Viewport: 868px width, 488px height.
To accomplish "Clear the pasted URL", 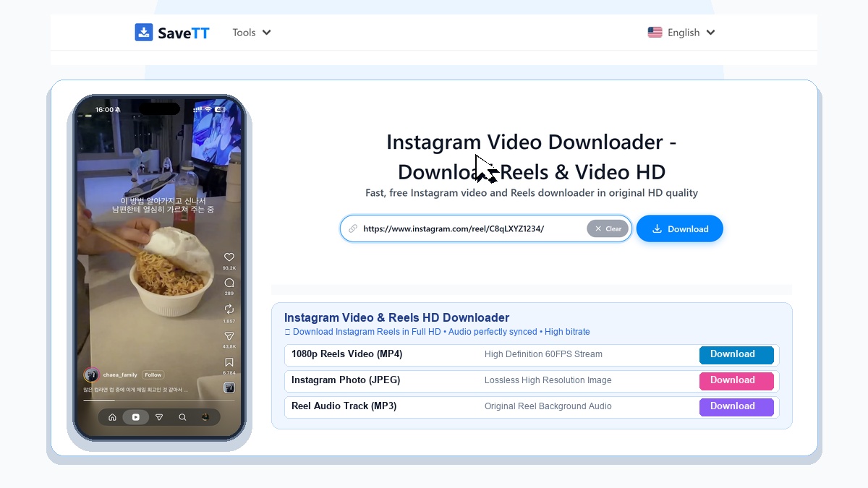I will (608, 228).
